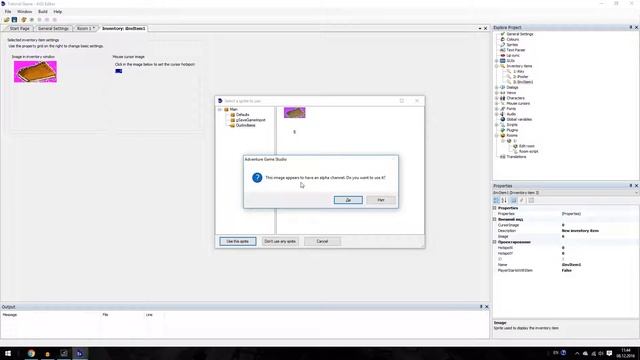640x360 pixels.
Task: Open Chrome from the Windows taskbar
Action: [x=31, y=353]
